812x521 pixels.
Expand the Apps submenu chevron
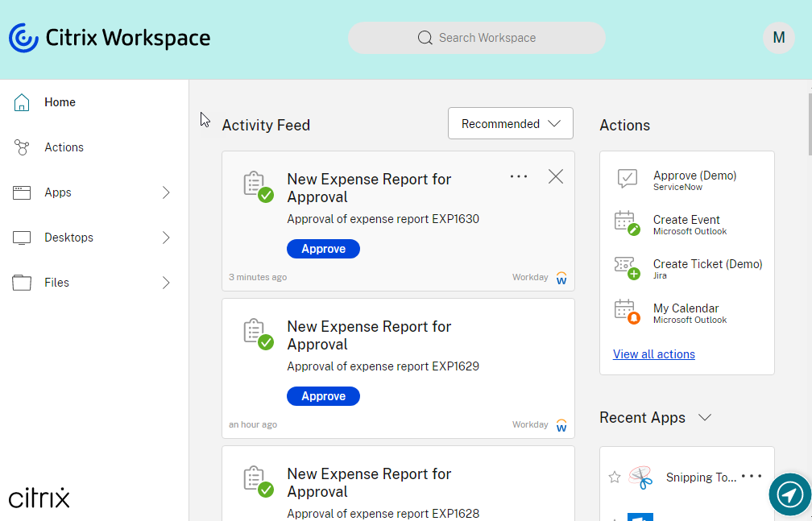click(x=166, y=192)
